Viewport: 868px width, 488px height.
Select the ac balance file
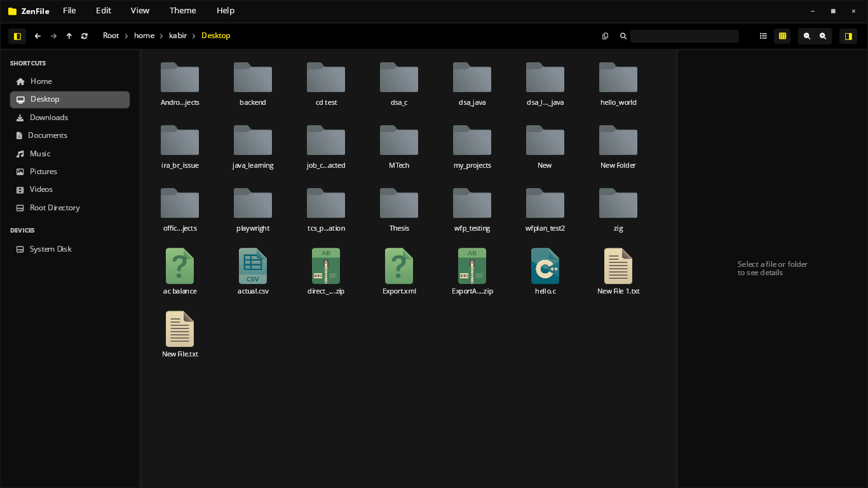180,272
